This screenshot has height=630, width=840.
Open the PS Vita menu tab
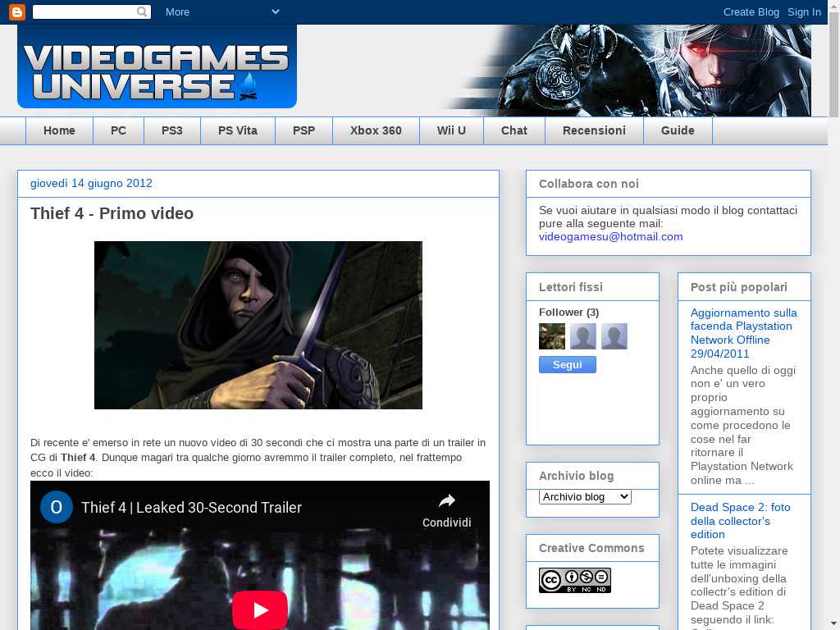click(238, 130)
